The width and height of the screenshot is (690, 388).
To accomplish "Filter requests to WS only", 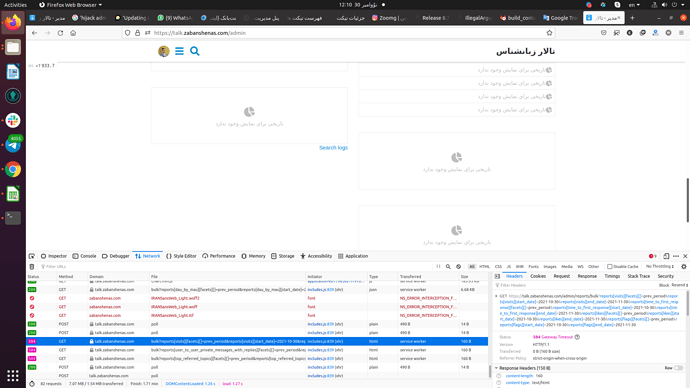I will 580,267.
